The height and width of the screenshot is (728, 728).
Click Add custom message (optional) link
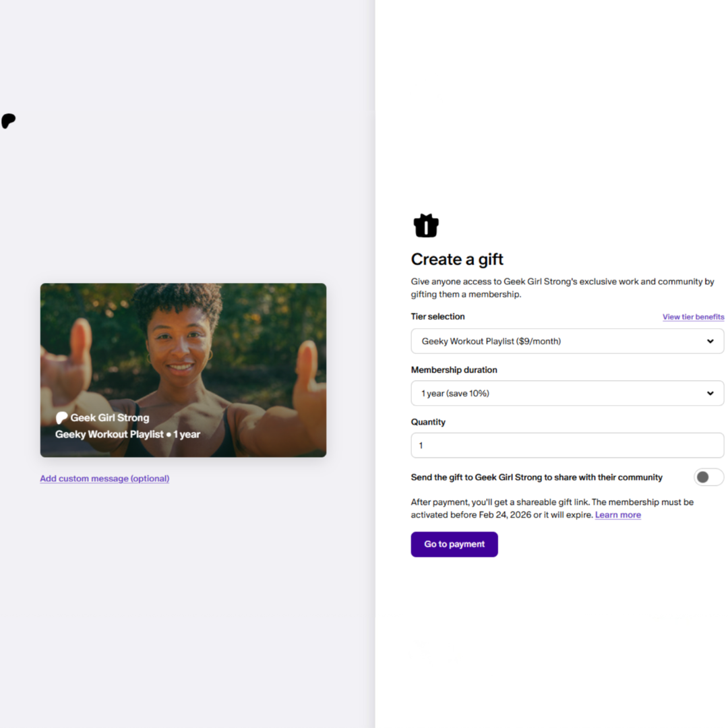pos(104,478)
